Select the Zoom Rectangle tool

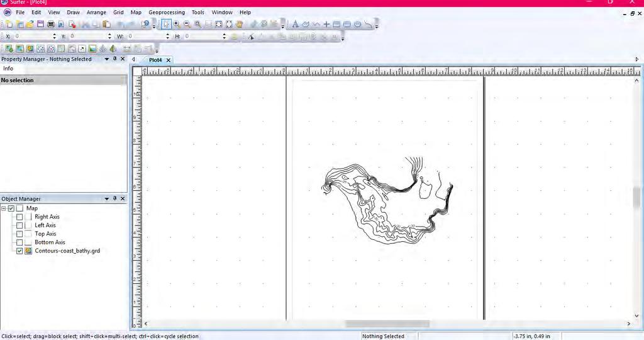pyautogui.click(x=197, y=25)
